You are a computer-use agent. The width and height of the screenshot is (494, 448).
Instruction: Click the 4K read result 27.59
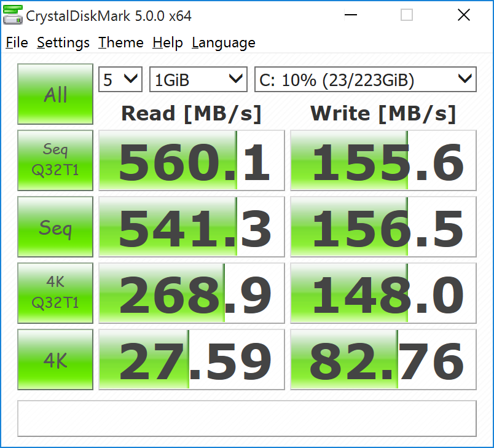click(x=192, y=360)
